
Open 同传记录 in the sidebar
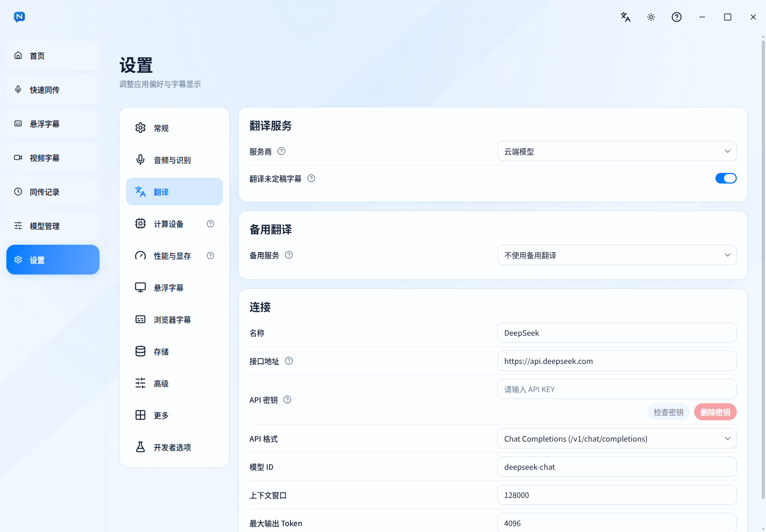pos(53,192)
